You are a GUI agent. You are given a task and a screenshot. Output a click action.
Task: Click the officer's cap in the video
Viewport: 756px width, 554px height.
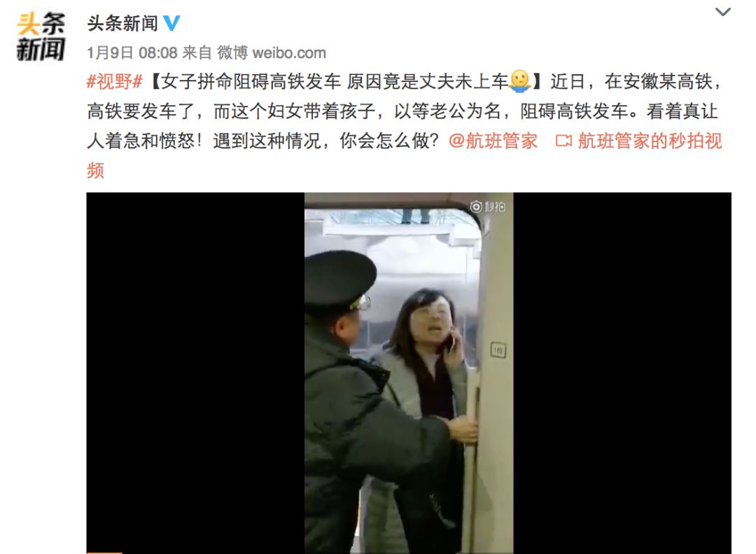point(340,280)
